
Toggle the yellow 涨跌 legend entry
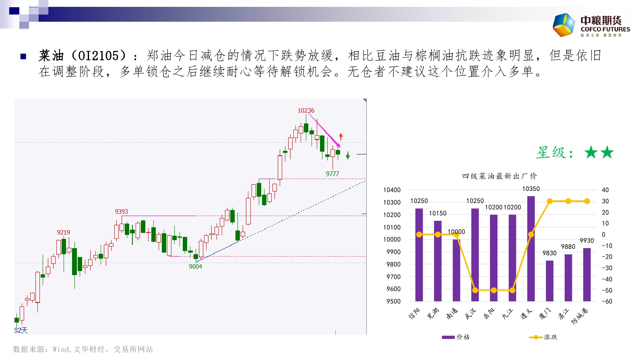click(543, 337)
